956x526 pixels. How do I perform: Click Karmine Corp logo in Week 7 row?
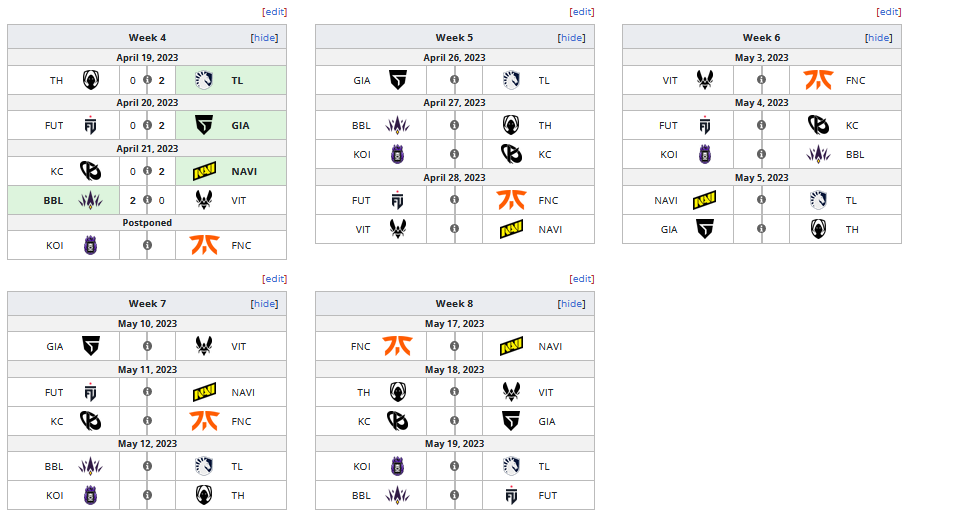90,421
